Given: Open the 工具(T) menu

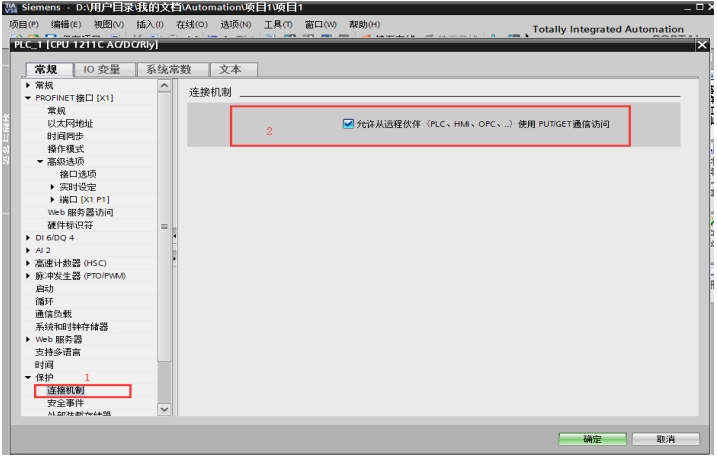Looking at the screenshot, I should 278,24.
